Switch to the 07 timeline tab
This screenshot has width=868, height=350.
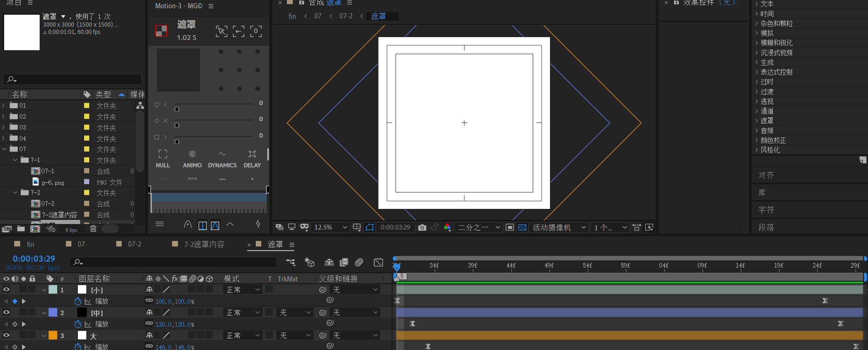(81, 244)
